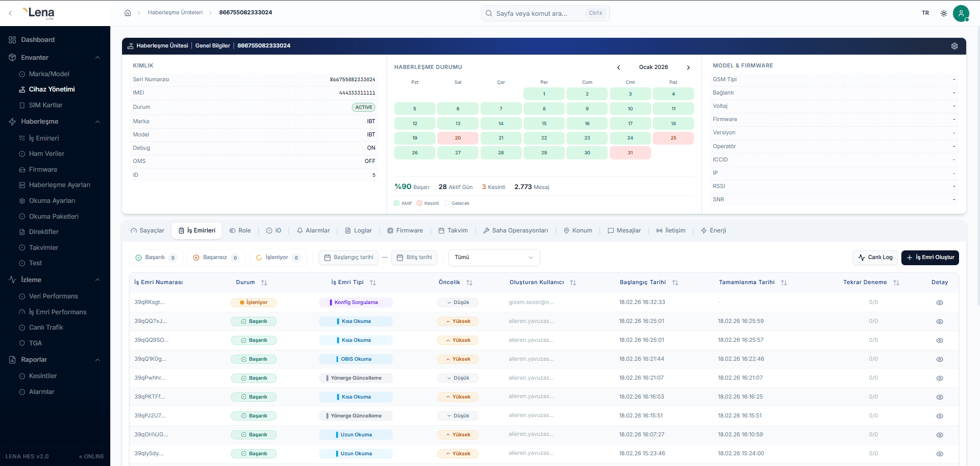This screenshot has width=980, height=466.
Task: Open the Canlı Log button
Action: 875,258
